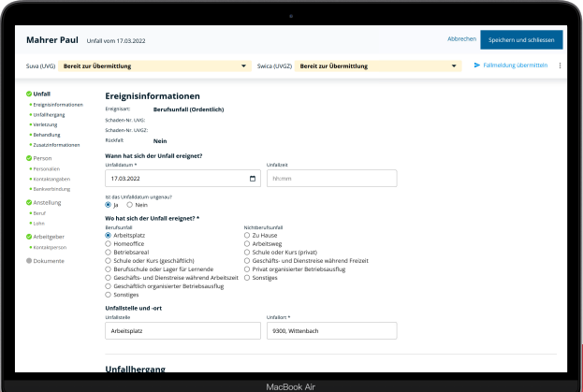Screen dimensions: 583x392
Task: Open the three-dot more options menu
Action: pyautogui.click(x=560, y=65)
